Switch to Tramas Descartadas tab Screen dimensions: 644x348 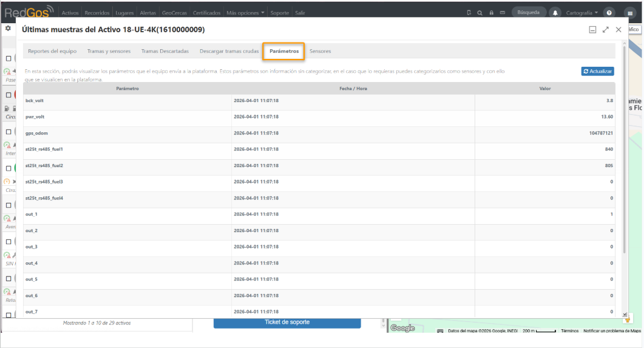pos(165,51)
